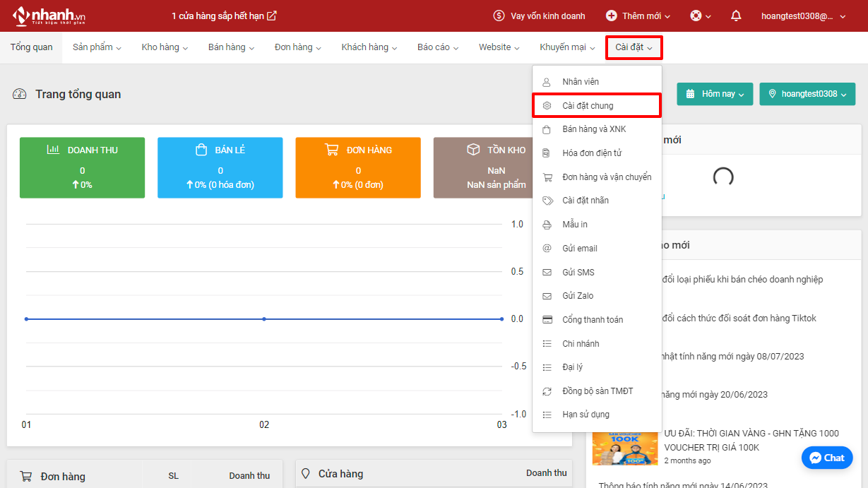Image resolution: width=868 pixels, height=488 pixels.
Task: Click the external link icon beside expiring store notice
Action: coord(272,16)
